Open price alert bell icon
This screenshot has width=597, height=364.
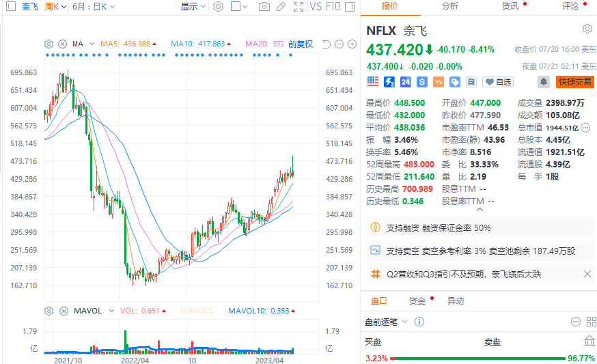click(544, 82)
